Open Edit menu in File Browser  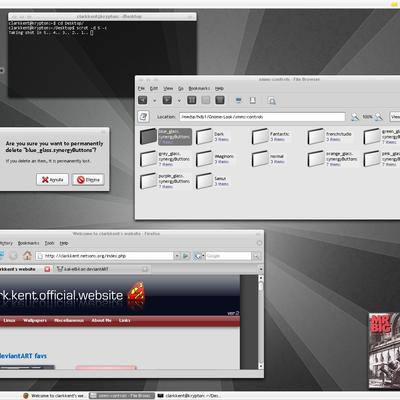click(x=154, y=88)
